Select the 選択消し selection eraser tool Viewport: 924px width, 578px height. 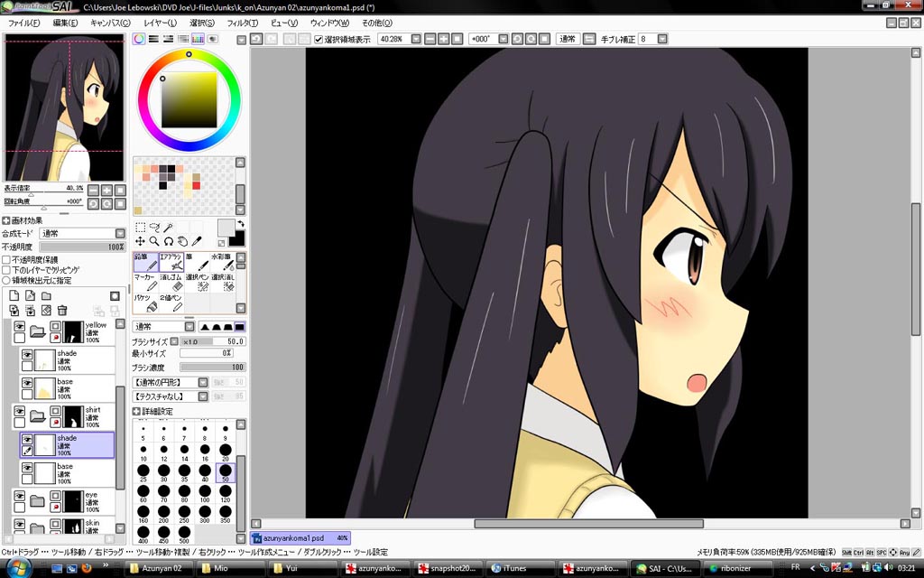coord(223,283)
